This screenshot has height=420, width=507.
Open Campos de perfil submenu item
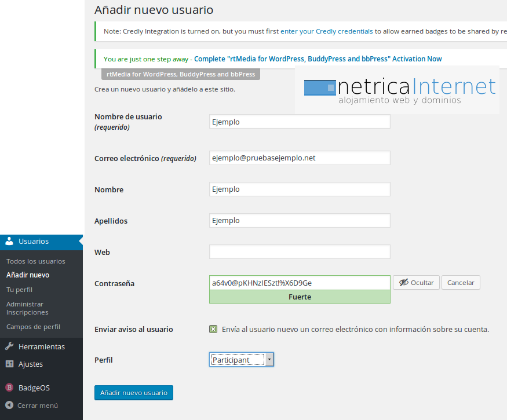tap(33, 327)
